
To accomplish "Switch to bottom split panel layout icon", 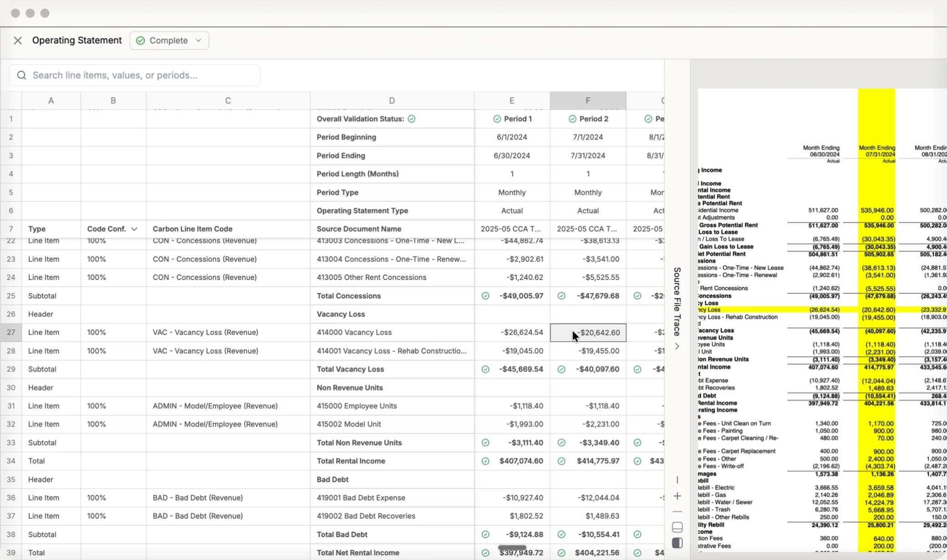I will point(677,527).
